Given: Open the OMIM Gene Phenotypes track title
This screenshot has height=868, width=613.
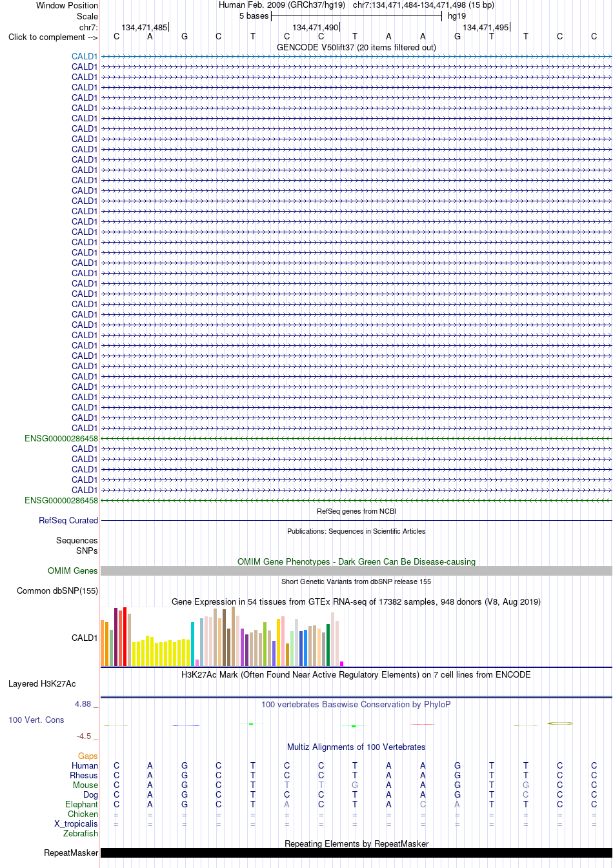Looking at the screenshot, I should 356,561.
